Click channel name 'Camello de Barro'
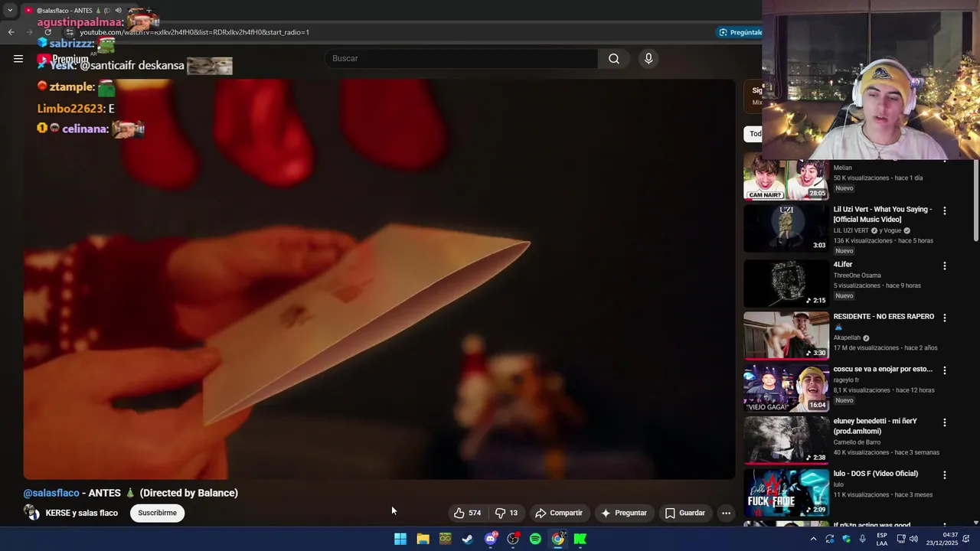This screenshot has width=980, height=551. (x=857, y=442)
